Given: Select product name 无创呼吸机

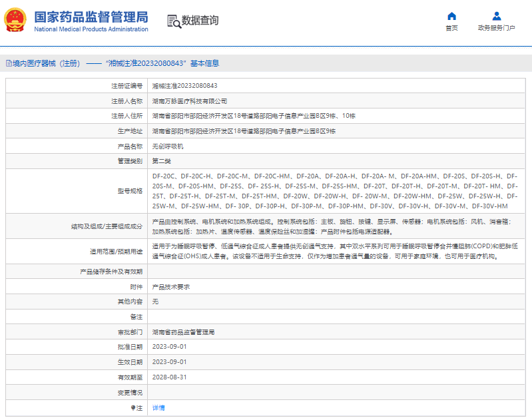Looking at the screenshot, I should [168, 146].
